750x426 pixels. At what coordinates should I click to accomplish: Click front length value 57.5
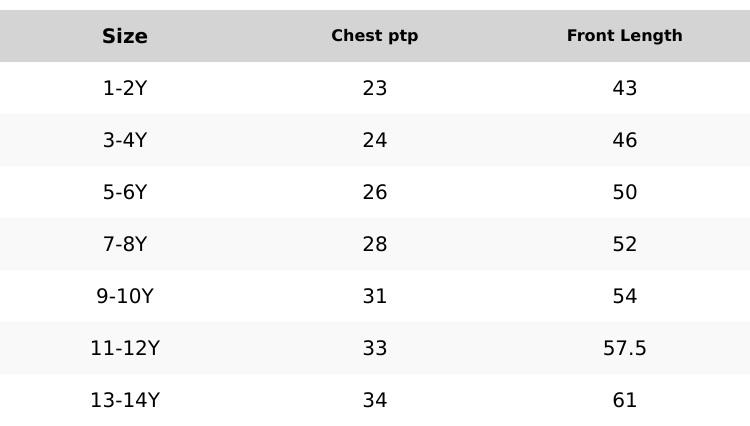point(625,348)
